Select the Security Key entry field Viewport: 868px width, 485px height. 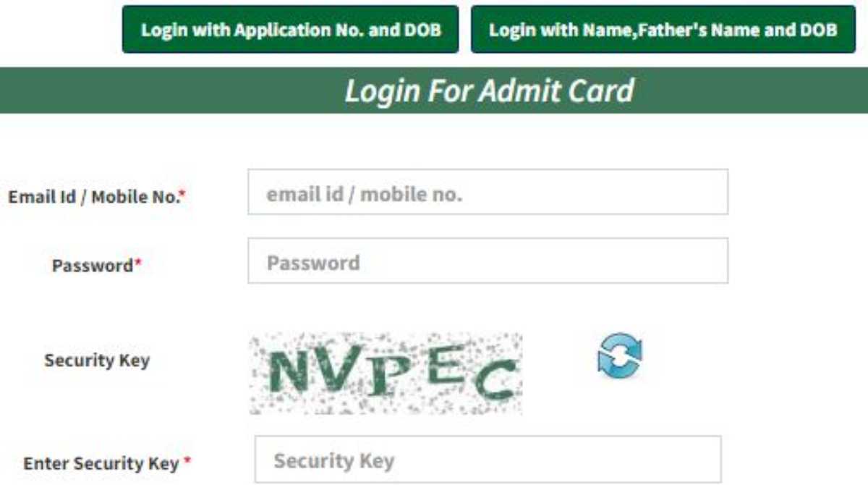[488, 459]
